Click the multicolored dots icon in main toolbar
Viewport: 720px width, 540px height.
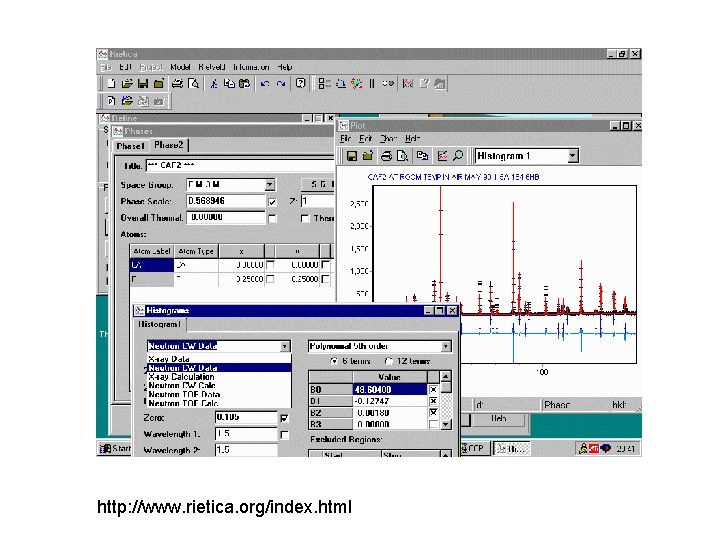click(356, 84)
